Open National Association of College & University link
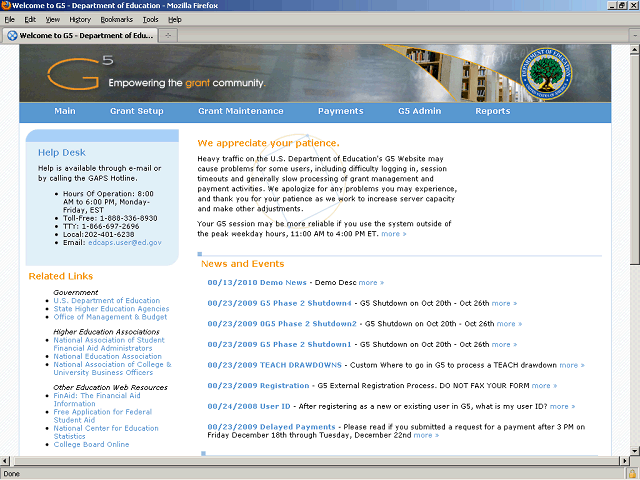The height and width of the screenshot is (480, 640). [112, 369]
